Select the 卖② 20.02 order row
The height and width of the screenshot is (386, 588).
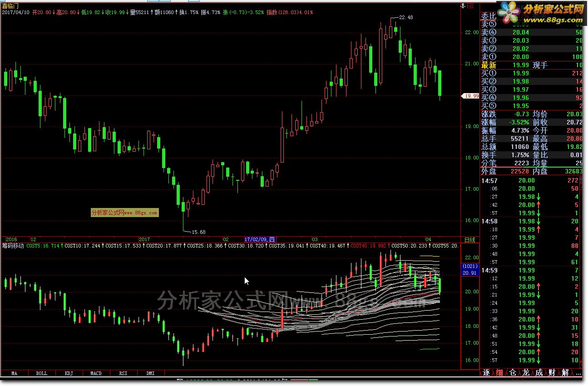(532, 49)
